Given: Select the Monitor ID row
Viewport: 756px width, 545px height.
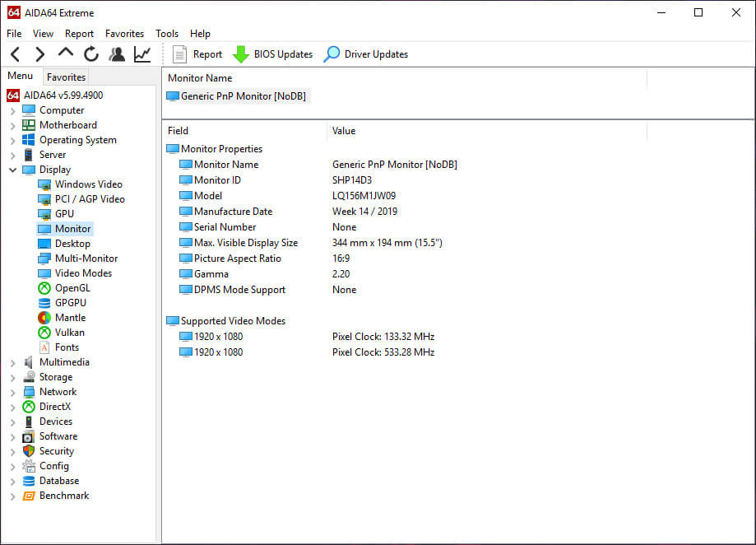Looking at the screenshot, I should [x=318, y=180].
